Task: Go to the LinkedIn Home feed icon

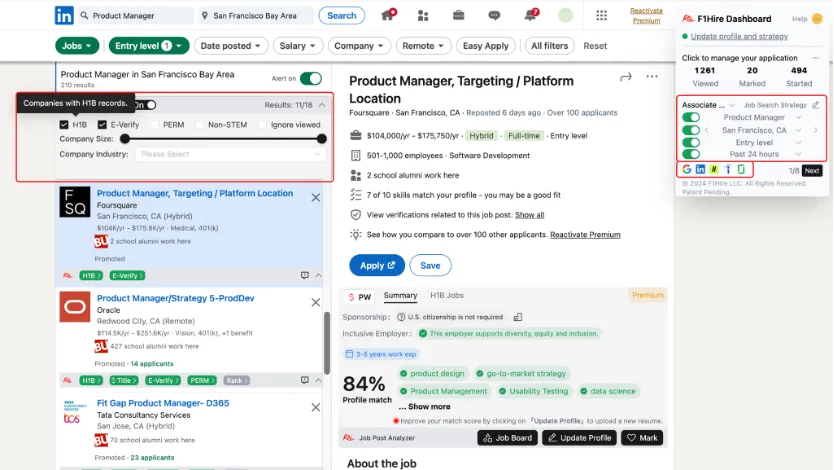Action: 388,15
